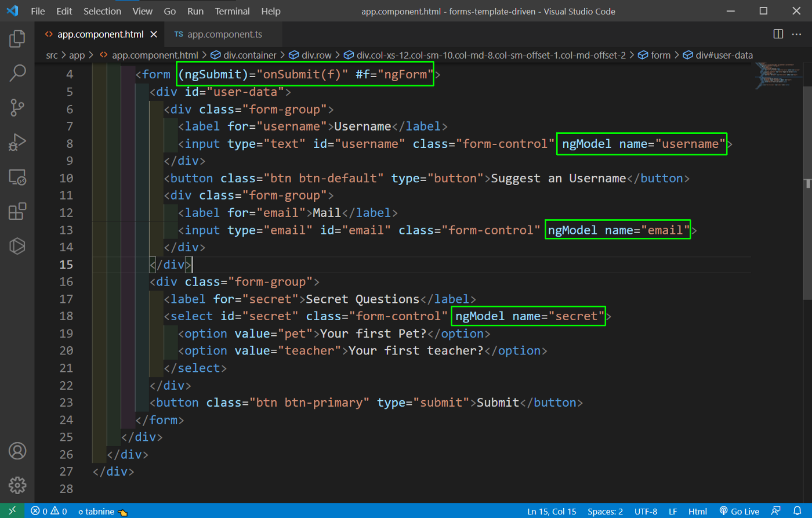This screenshot has width=812, height=518.
Task: Open the remote window indicator
Action: point(12,510)
